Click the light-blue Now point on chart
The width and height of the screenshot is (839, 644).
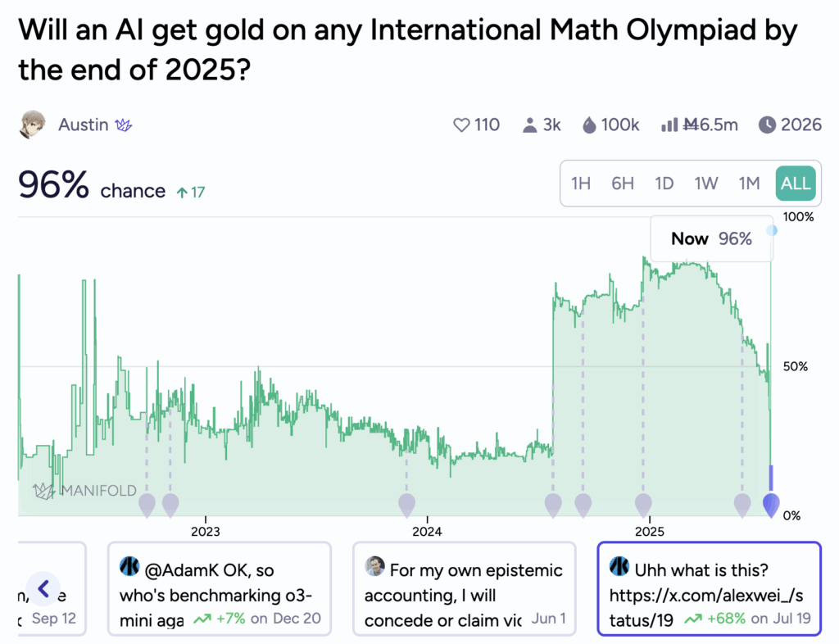tap(771, 231)
